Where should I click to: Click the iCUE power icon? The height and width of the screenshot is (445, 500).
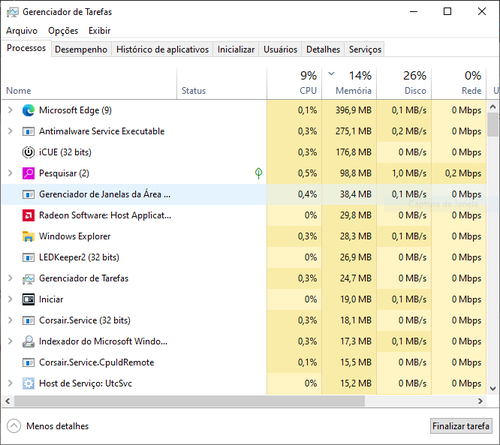[x=28, y=152]
